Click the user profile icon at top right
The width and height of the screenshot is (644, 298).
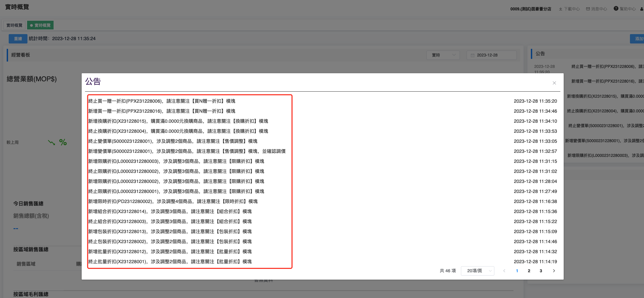[x=641, y=9]
